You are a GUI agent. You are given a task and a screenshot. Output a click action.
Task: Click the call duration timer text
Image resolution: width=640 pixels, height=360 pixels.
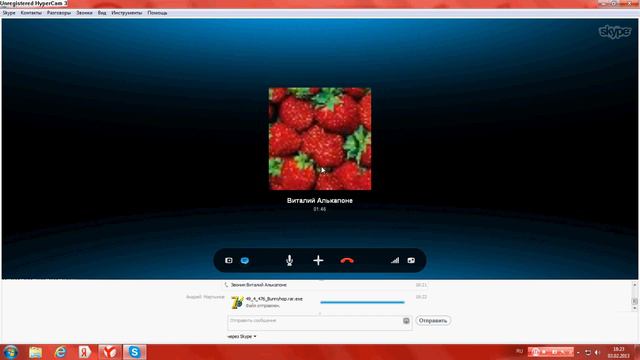(320, 209)
